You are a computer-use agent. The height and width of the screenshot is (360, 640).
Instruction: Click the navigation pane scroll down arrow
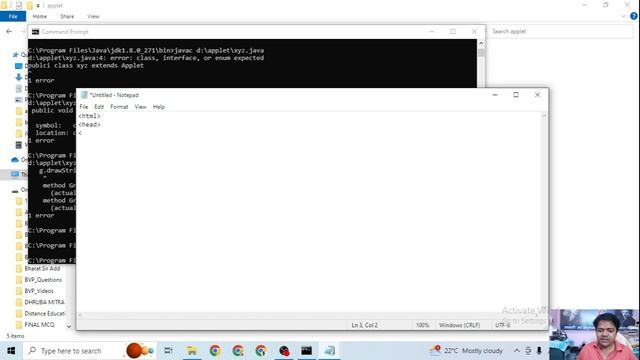[69, 326]
